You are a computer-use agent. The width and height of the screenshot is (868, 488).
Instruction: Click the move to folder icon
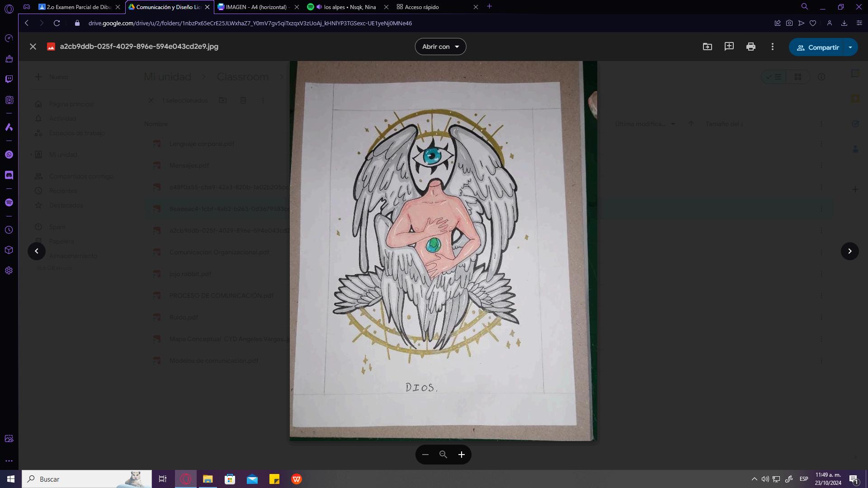click(x=707, y=47)
